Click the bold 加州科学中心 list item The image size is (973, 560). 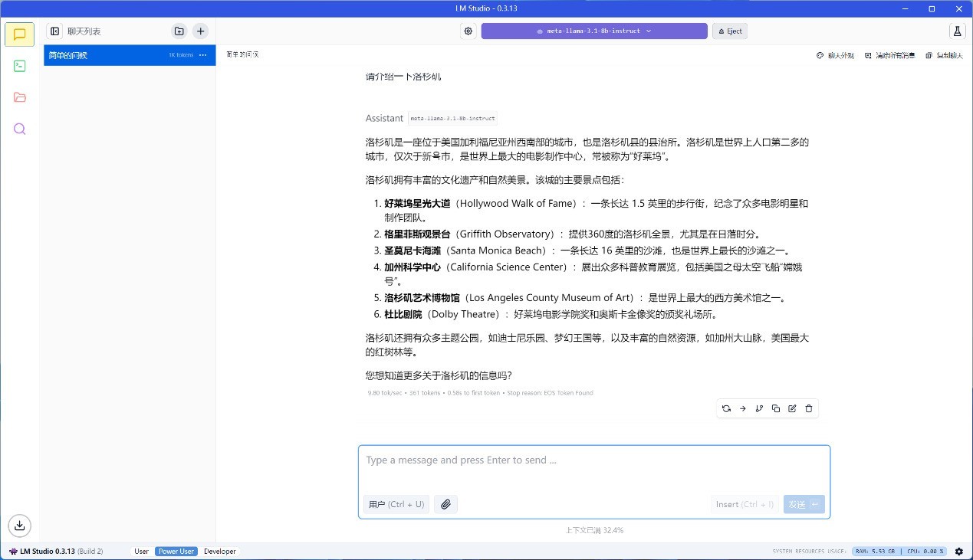pos(413,267)
